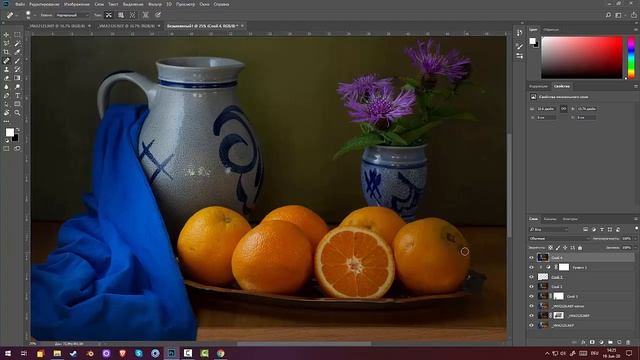Viewport: 640px width, 360px height.
Task: Hide the Уровни 1 adjustment layer
Action: tap(531, 267)
